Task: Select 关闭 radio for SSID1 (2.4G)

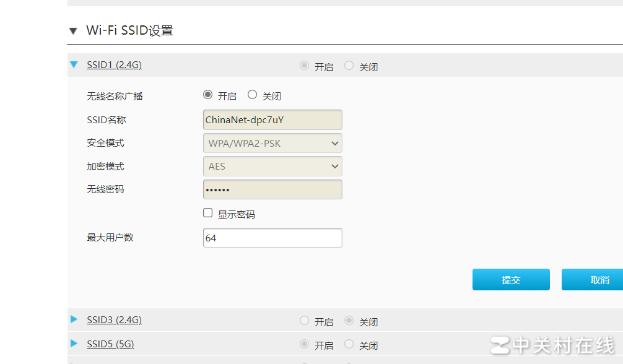Action: tap(349, 66)
